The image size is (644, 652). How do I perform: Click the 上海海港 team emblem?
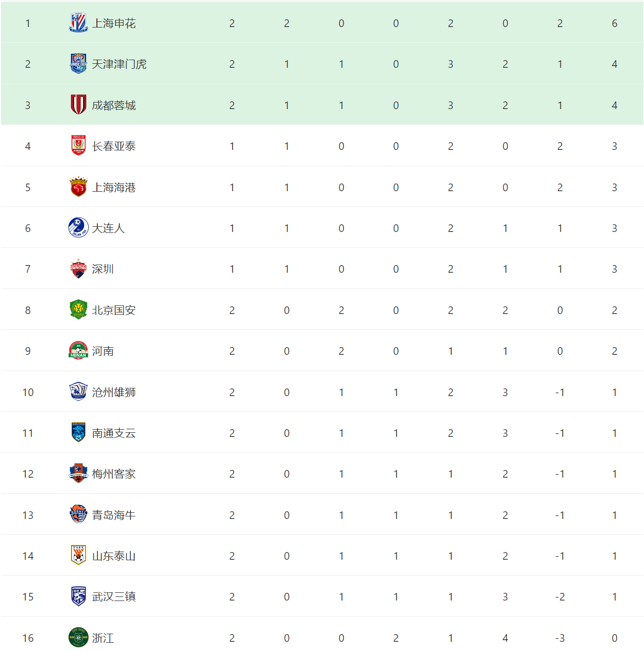(x=79, y=187)
